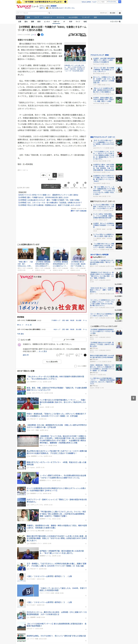Click the もっと見る(4件) comments button
This screenshot has height=644, width=138.
click(52, 361)
